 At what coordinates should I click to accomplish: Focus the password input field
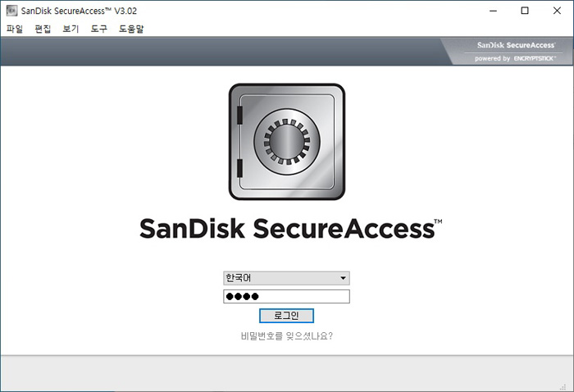pyautogui.click(x=286, y=297)
